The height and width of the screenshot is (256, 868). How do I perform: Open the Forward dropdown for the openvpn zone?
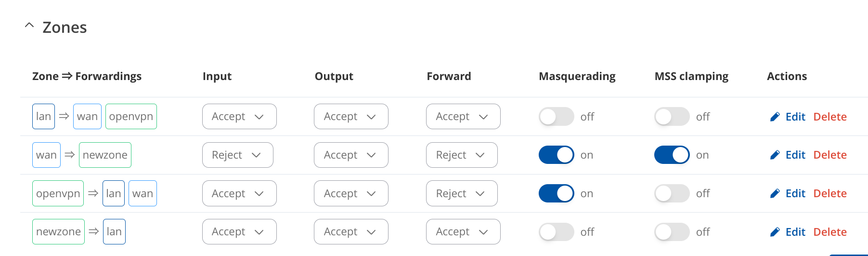[x=462, y=193]
